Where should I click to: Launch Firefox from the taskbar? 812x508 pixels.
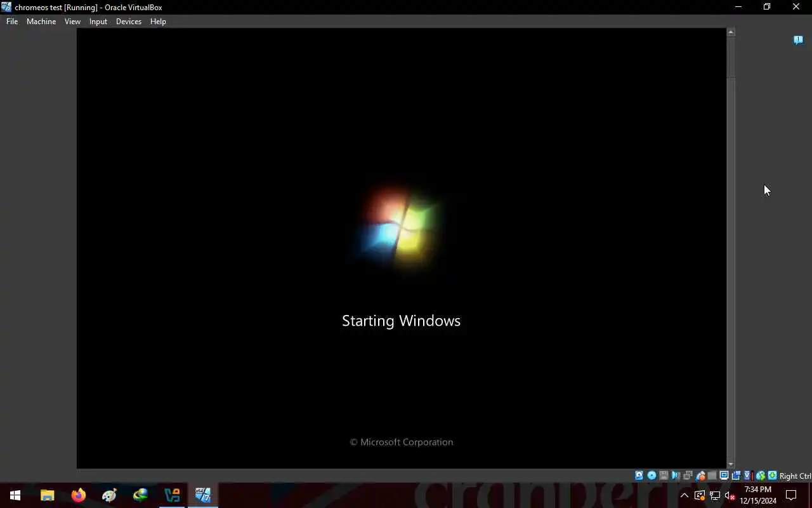pyautogui.click(x=78, y=495)
